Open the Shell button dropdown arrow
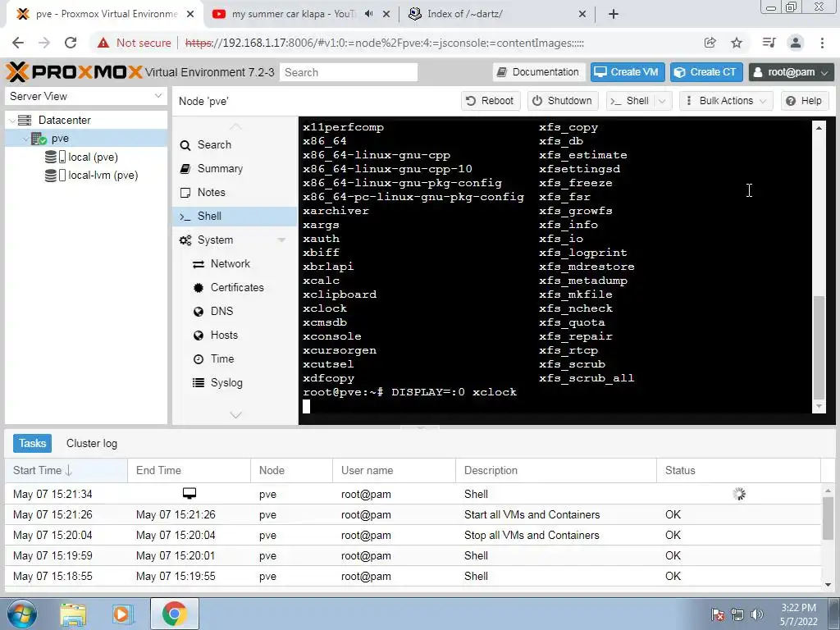 [662, 101]
